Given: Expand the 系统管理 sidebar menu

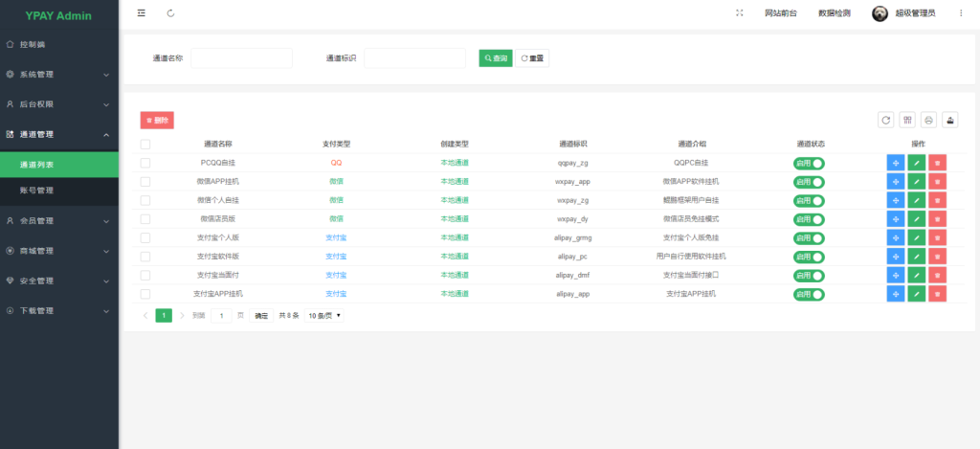Looking at the screenshot, I should [59, 74].
